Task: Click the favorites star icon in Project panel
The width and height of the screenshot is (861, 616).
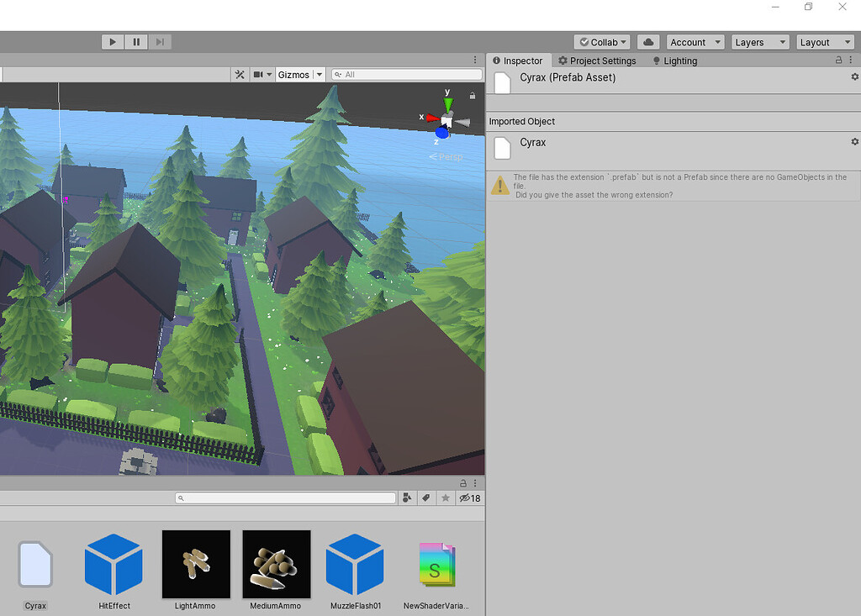Action: point(446,498)
